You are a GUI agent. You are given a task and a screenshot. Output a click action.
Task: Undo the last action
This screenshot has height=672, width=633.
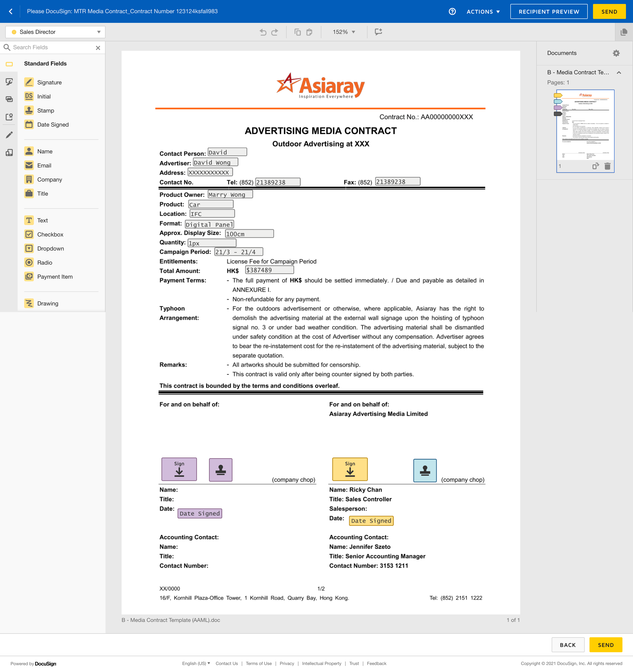pos(263,32)
